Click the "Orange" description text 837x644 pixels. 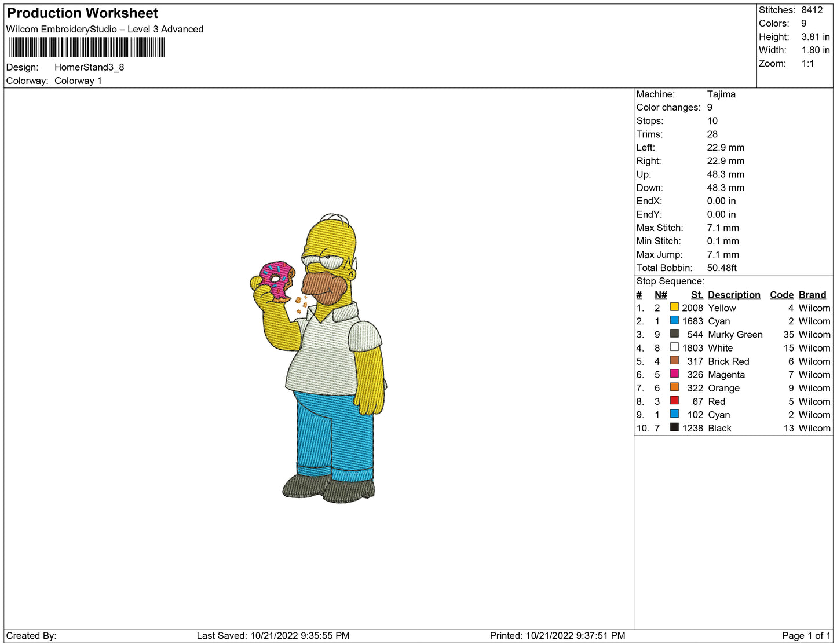click(723, 388)
